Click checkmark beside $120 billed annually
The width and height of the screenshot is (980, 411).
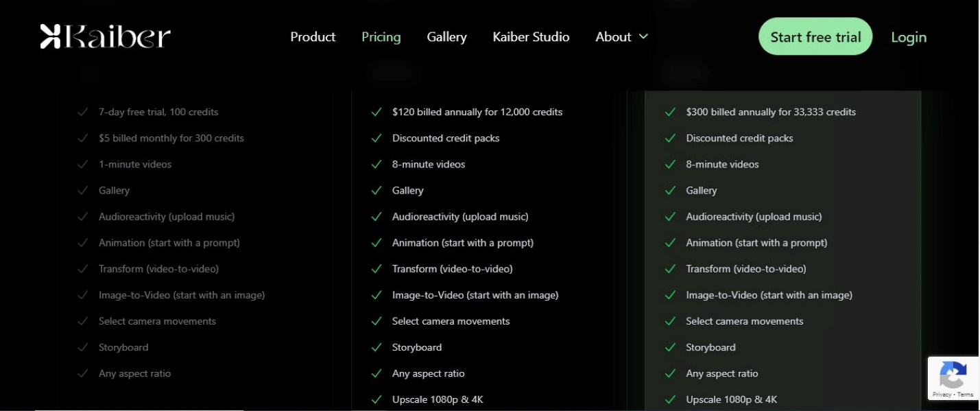click(376, 112)
